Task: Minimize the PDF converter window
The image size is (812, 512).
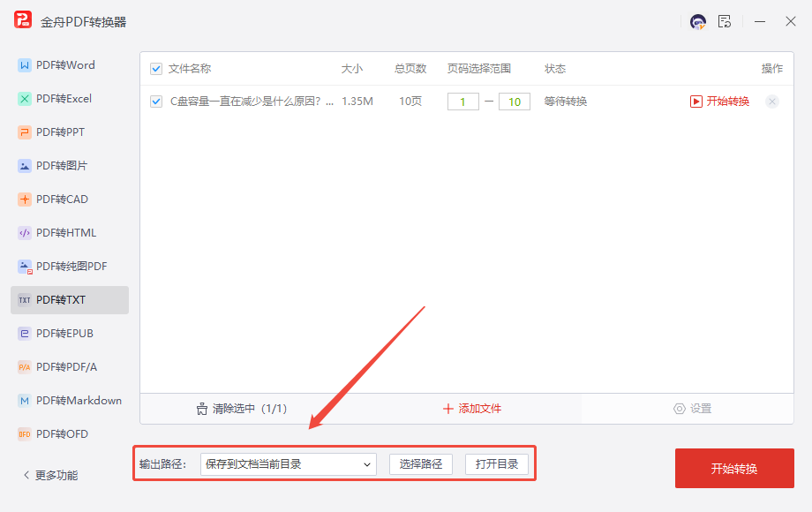Action: pos(760,22)
